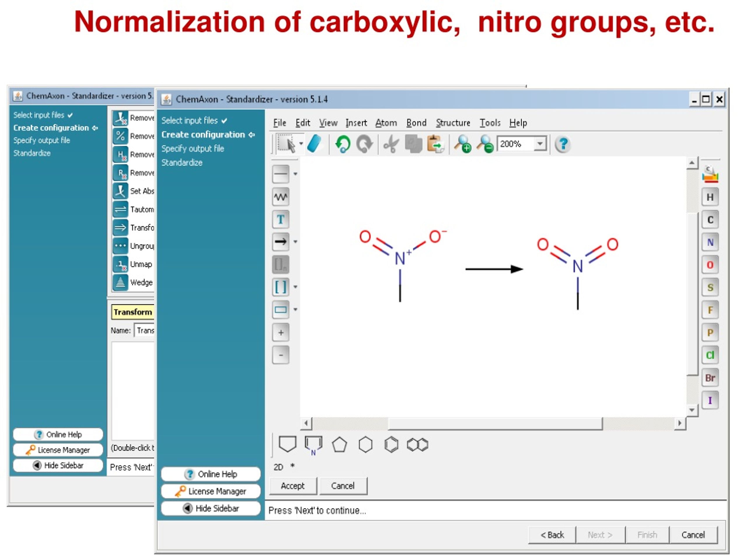
Task: Select the Nitrogen N atom button
Action: [710, 242]
